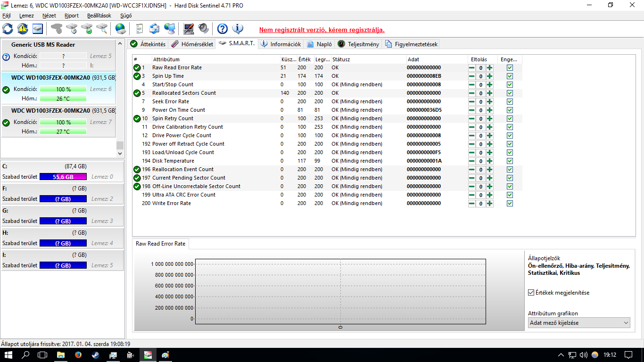Toggle the Disk Temperature enable checkbox

(x=510, y=161)
